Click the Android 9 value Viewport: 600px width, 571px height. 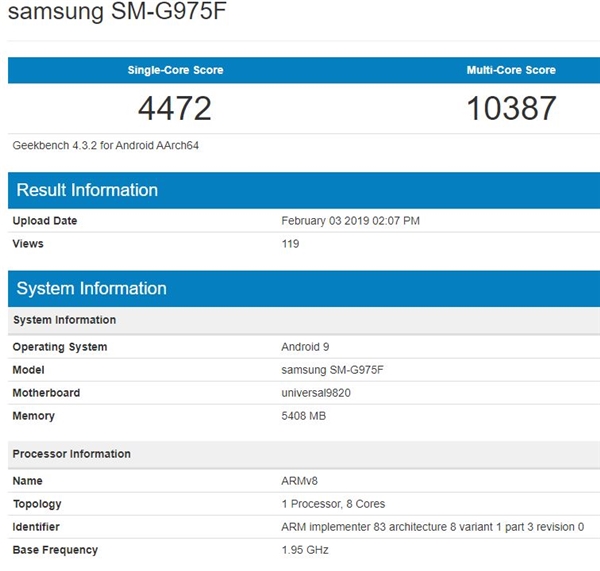pyautogui.click(x=304, y=347)
